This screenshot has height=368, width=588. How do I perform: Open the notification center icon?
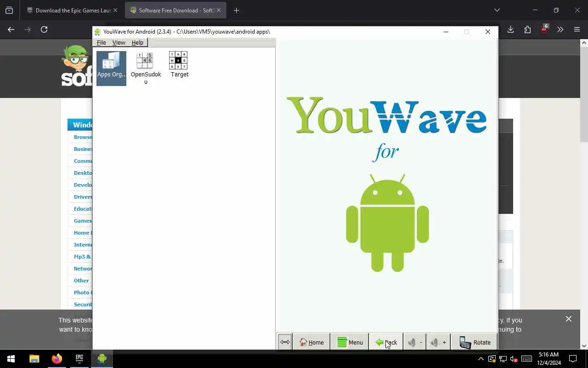coord(573,359)
